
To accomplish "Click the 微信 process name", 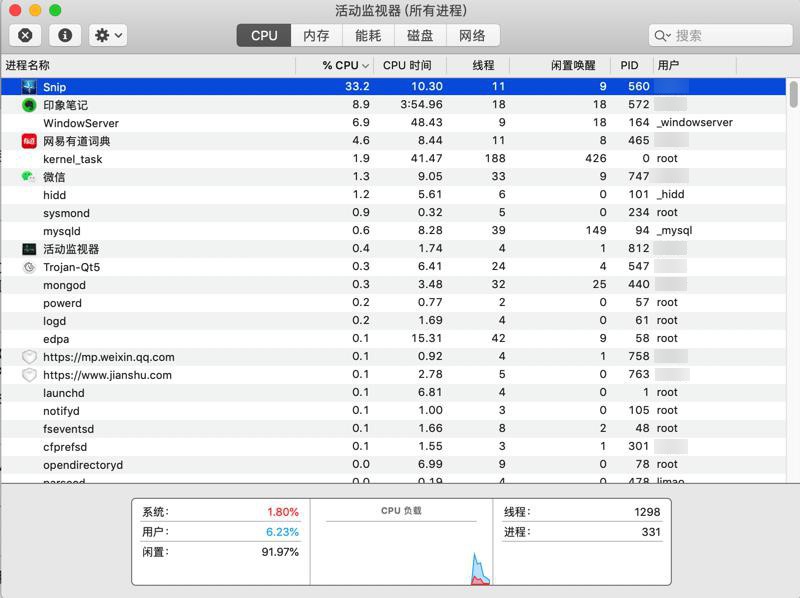I will (x=54, y=177).
